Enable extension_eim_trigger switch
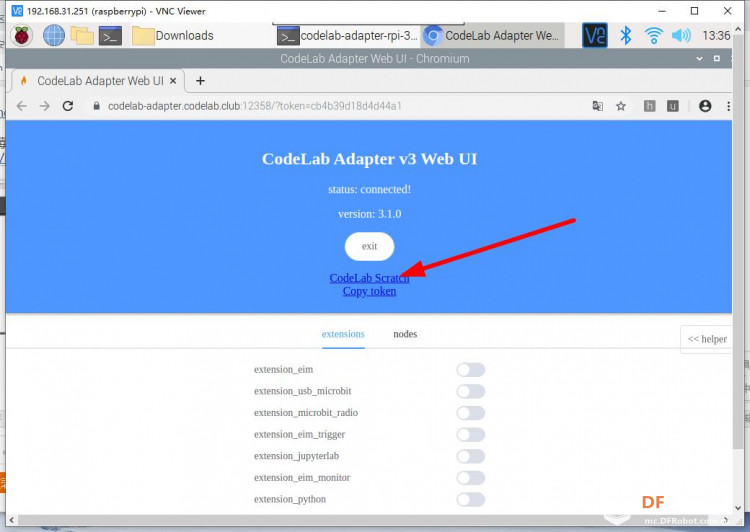 [471, 434]
